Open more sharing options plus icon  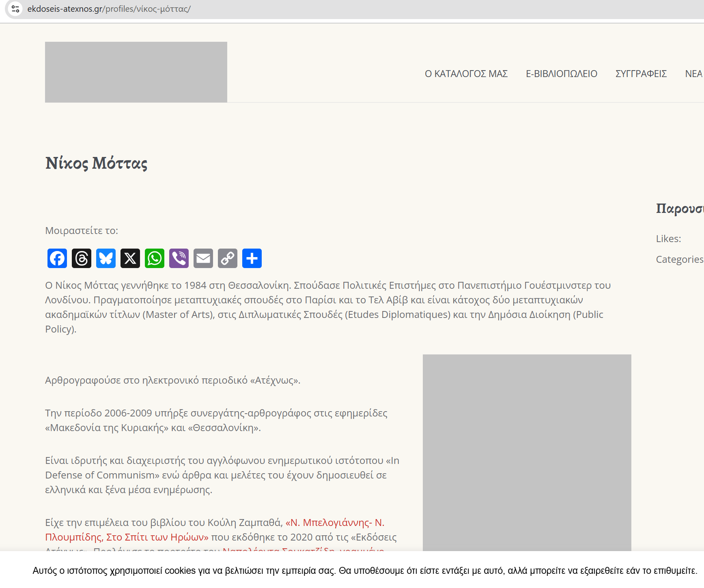point(252,258)
